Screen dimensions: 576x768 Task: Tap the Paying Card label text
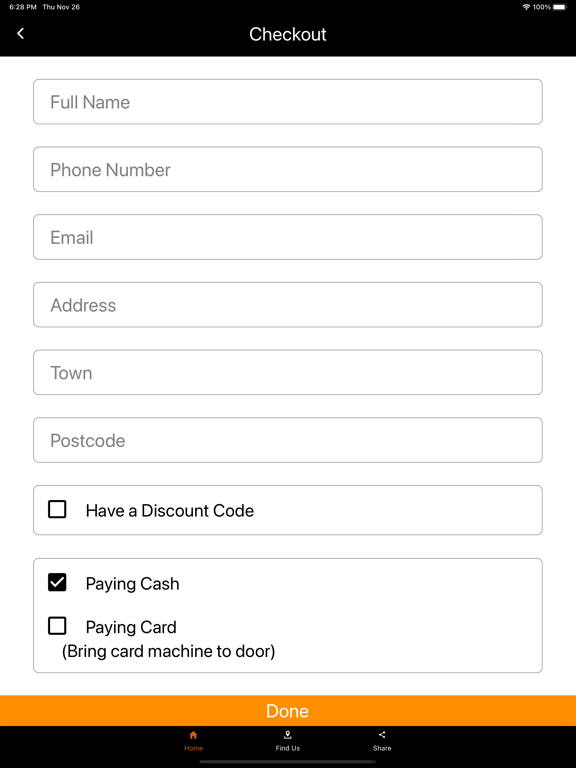tap(131, 627)
